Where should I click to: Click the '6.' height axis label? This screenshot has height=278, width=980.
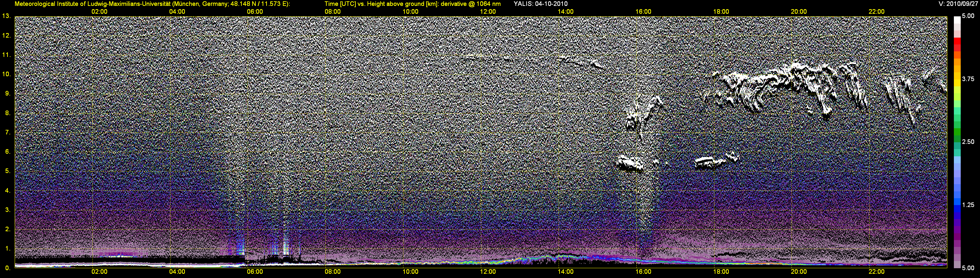click(8, 151)
